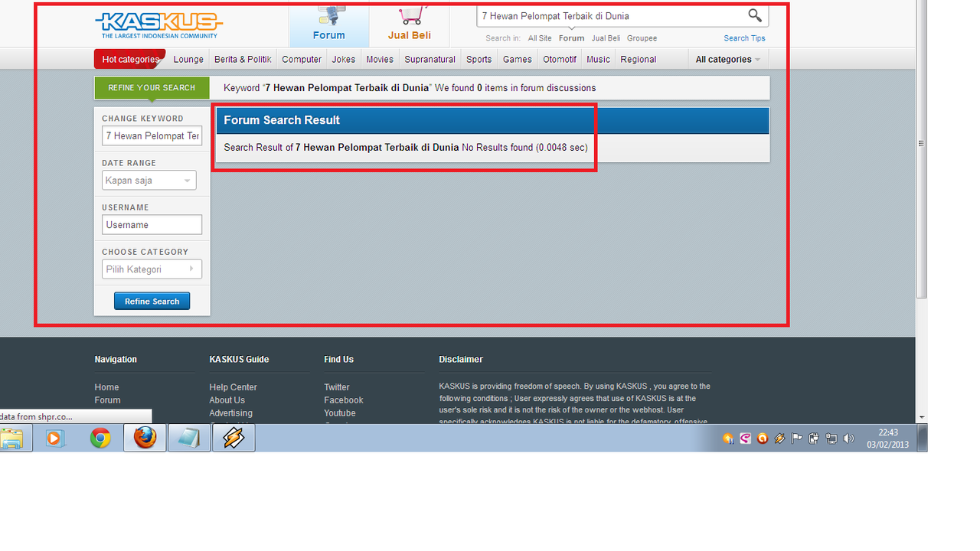Click Change Keyword input field
Image resolution: width=980 pixels, height=551 pixels.
pyautogui.click(x=152, y=135)
